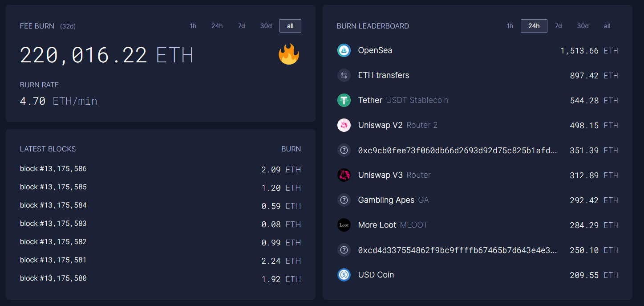Open block #13,175,581 link
This screenshot has width=644, height=306.
pos(53,260)
